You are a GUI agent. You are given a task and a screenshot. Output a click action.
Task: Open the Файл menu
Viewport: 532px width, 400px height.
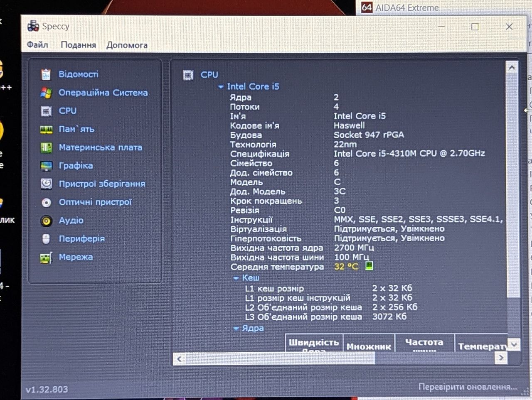pos(37,45)
